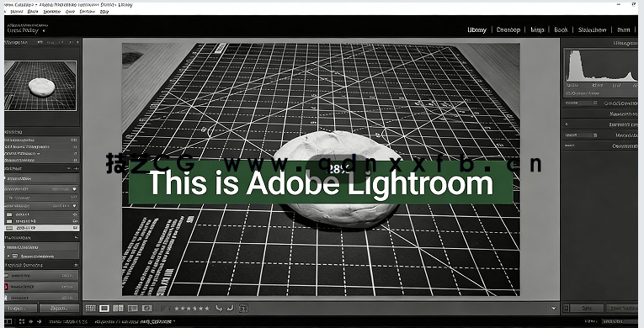The image size is (644, 328).
Task: Switch to Loupe view in toolbar
Action: (x=104, y=308)
